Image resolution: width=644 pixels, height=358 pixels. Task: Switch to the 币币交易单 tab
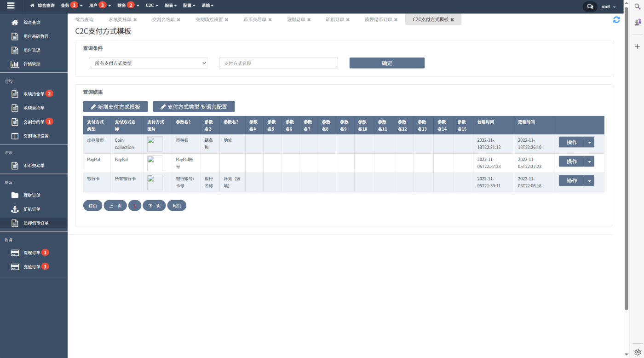(x=258, y=20)
